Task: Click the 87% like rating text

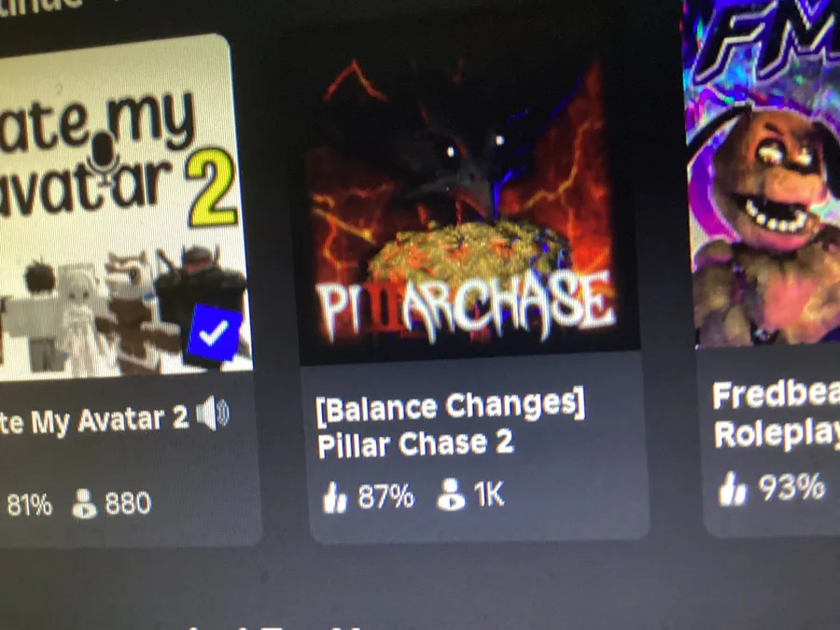Action: pos(385,497)
